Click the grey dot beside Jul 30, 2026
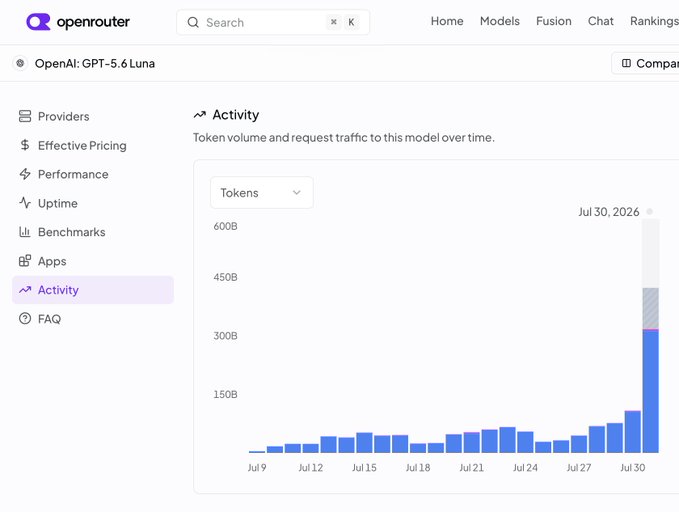 coord(650,211)
